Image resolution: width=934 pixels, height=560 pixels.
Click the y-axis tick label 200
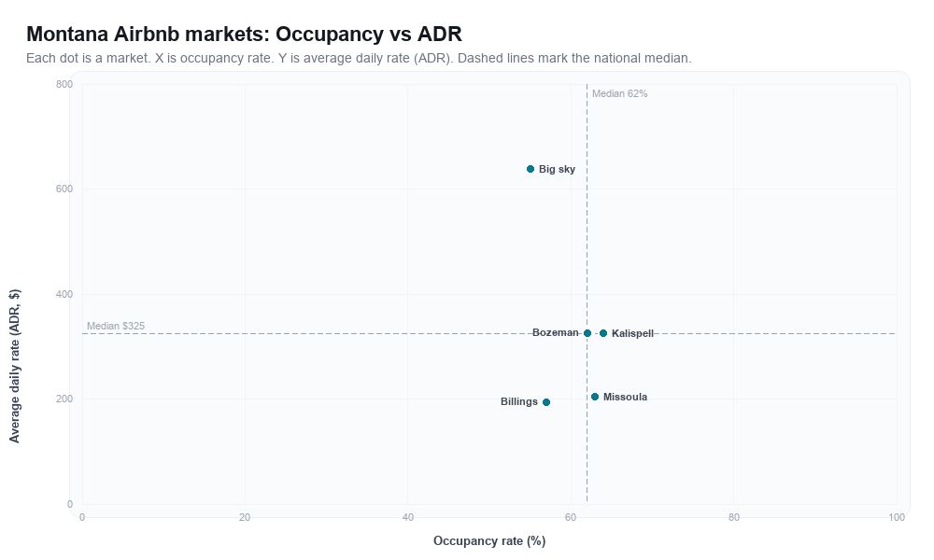[64, 399]
